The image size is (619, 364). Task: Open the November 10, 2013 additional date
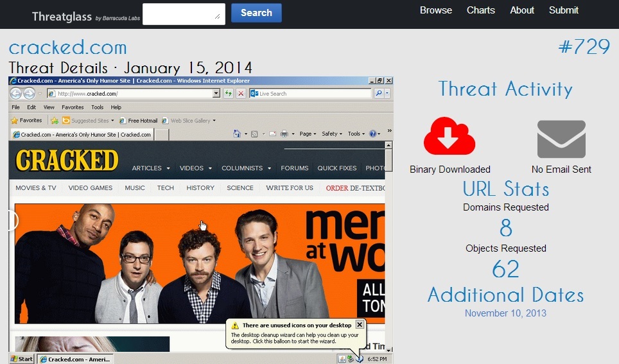click(x=505, y=313)
